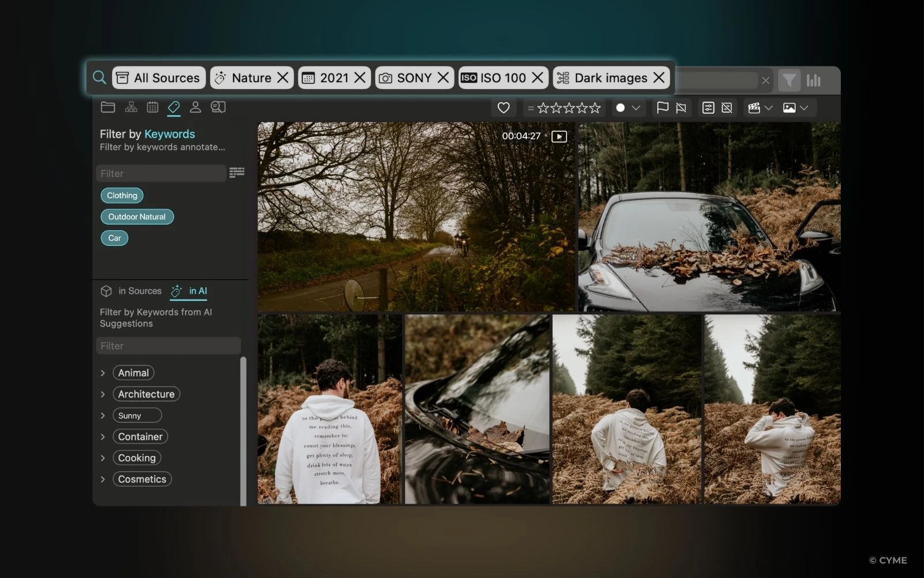924x578 pixels.
Task: Toggle the favorites heart filter
Action: click(504, 108)
